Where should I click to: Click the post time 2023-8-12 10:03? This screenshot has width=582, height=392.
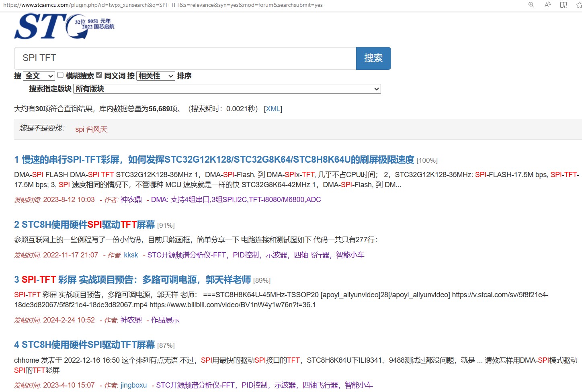pyautogui.click(x=69, y=200)
